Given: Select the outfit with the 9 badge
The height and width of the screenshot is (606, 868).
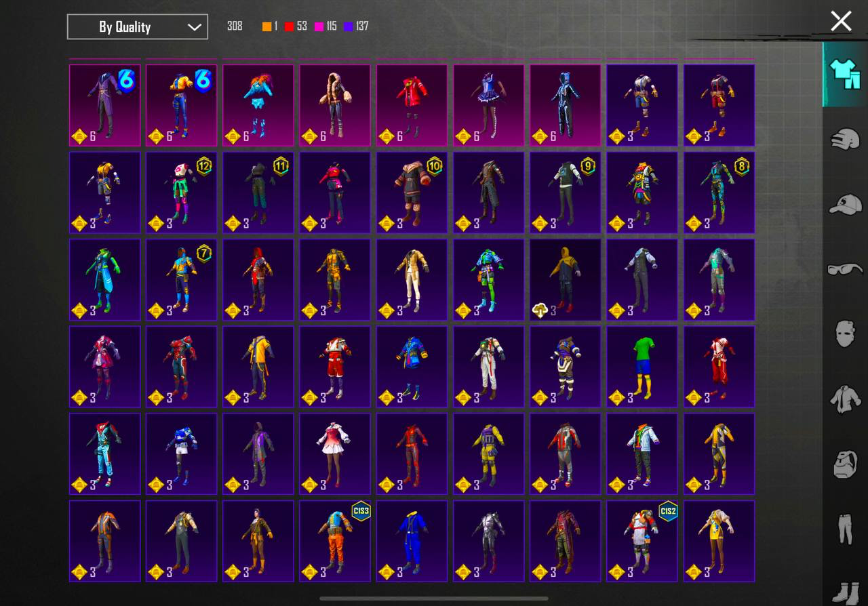Looking at the screenshot, I should [566, 193].
